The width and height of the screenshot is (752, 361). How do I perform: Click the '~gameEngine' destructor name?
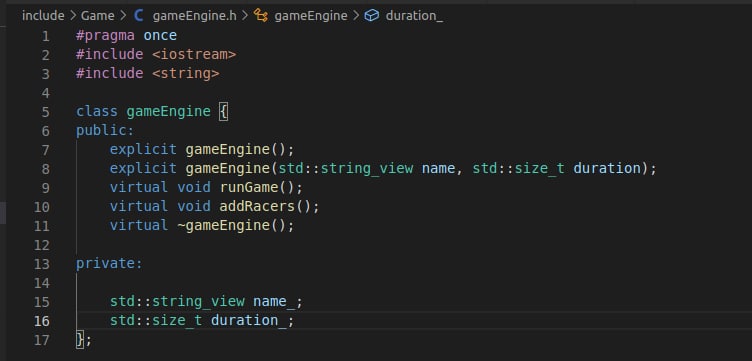tap(223, 225)
